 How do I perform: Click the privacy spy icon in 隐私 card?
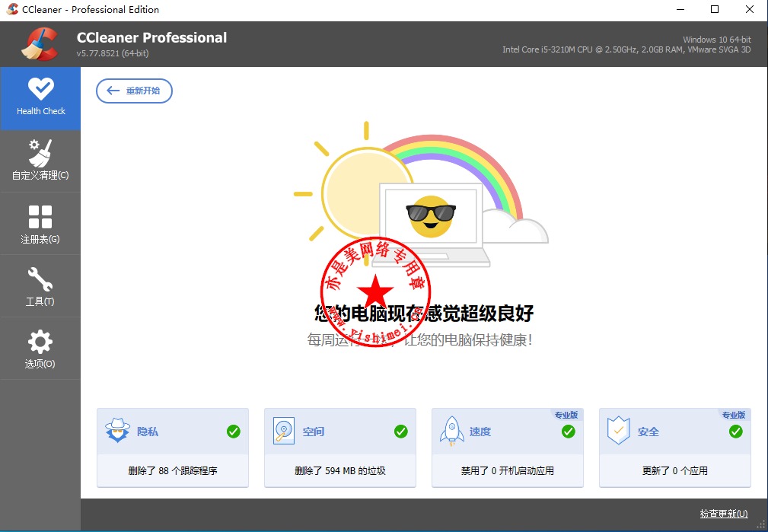point(117,431)
